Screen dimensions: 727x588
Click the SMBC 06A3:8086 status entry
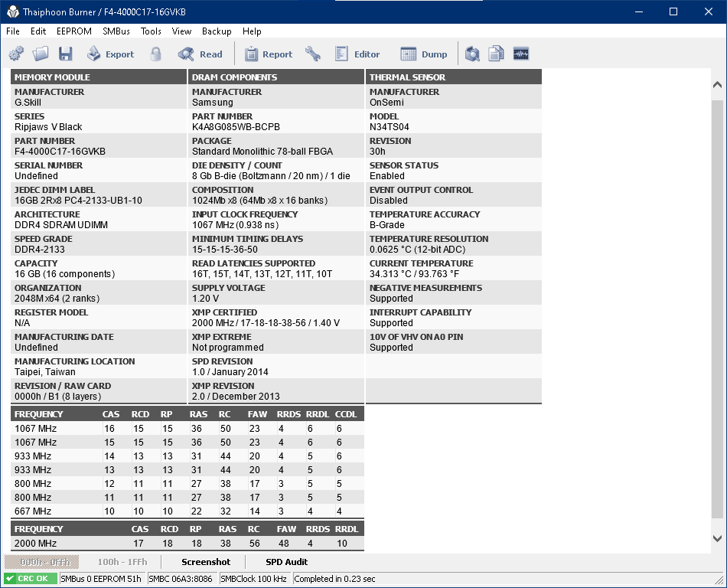pyautogui.click(x=181, y=579)
